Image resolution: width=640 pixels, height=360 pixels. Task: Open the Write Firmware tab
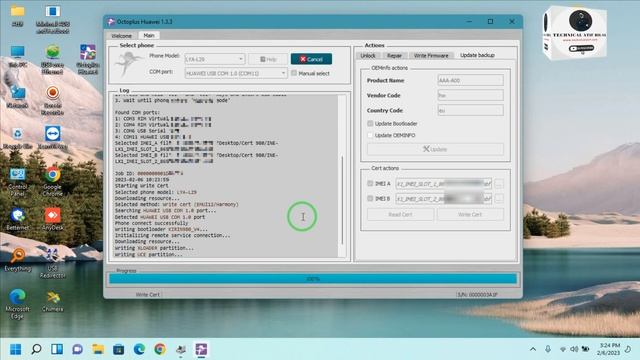431,55
